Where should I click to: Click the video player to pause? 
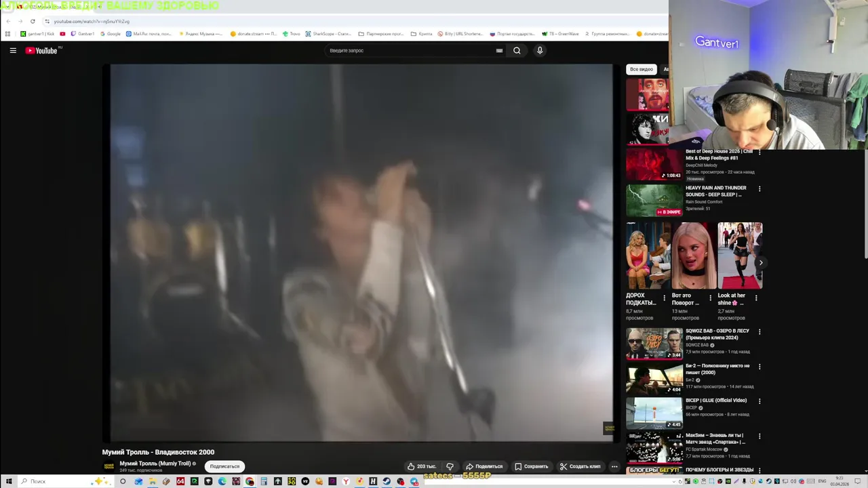click(361, 253)
